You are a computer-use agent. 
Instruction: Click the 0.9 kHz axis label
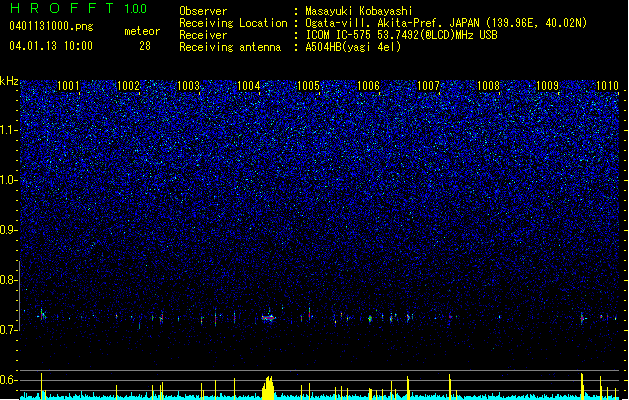pyautogui.click(x=9, y=230)
